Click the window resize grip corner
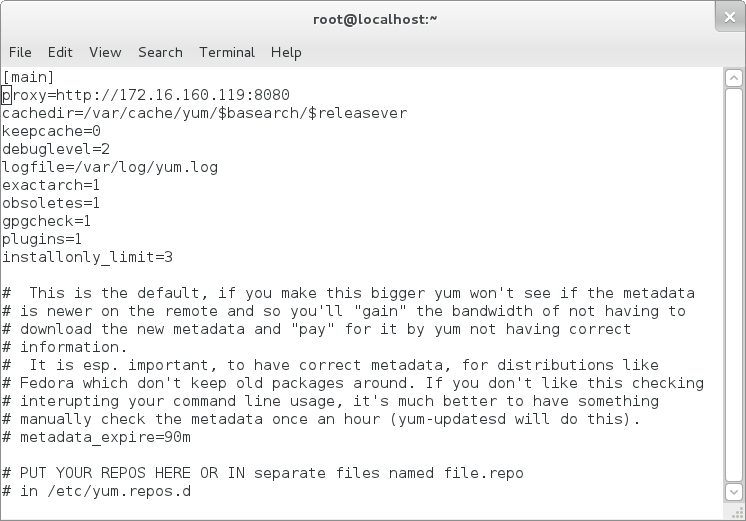746x521 pixels. (x=738, y=512)
